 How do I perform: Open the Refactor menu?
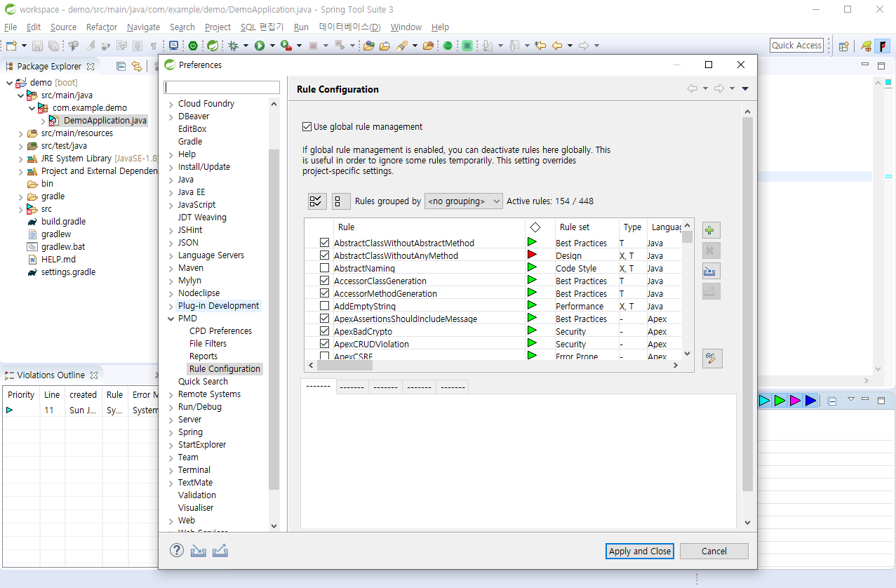[102, 27]
